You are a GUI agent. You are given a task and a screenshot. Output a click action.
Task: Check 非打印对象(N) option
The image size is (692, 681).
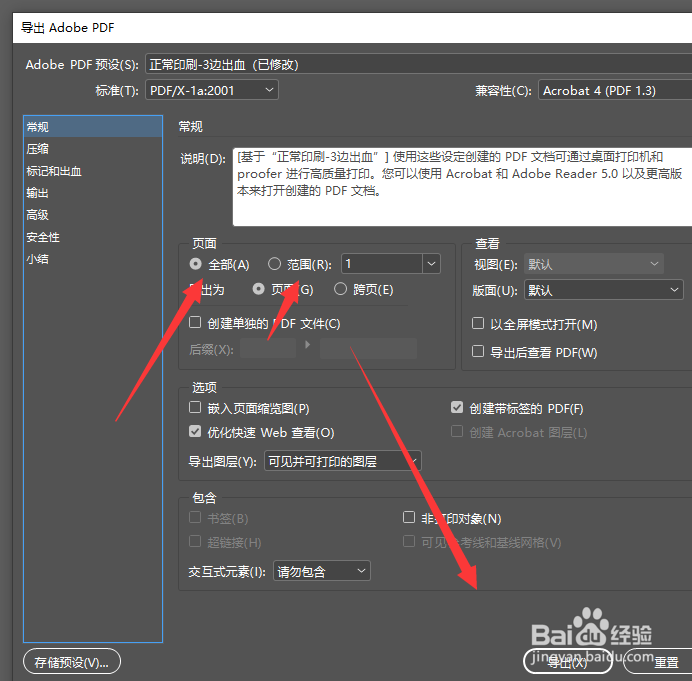point(409,517)
